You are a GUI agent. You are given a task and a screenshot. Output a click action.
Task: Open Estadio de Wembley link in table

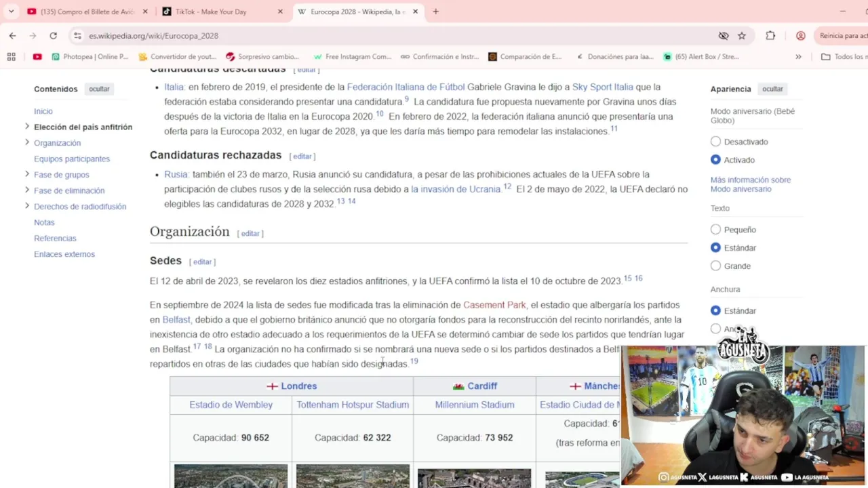[x=231, y=405]
